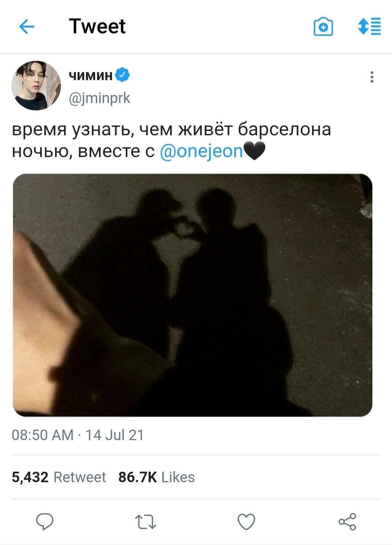Tap the back arrow icon

click(26, 26)
